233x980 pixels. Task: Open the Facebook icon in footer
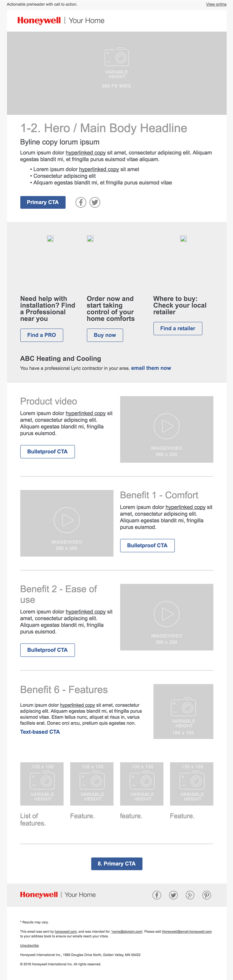(x=157, y=895)
